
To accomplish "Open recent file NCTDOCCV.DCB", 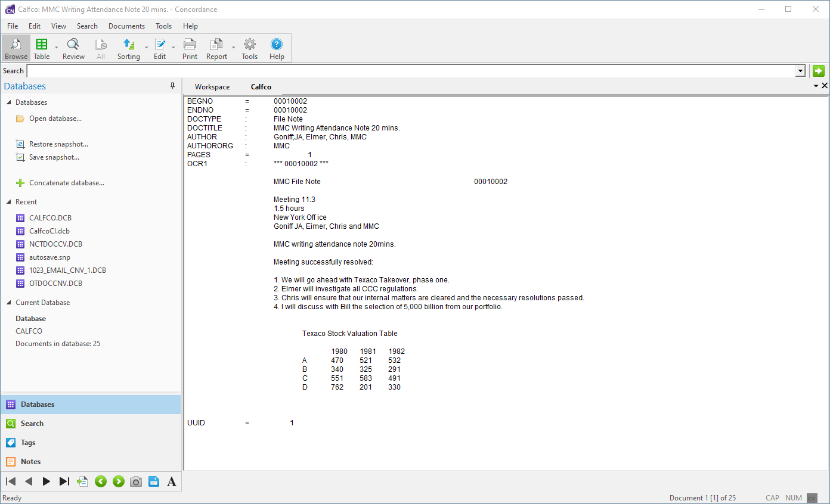I will (x=55, y=244).
